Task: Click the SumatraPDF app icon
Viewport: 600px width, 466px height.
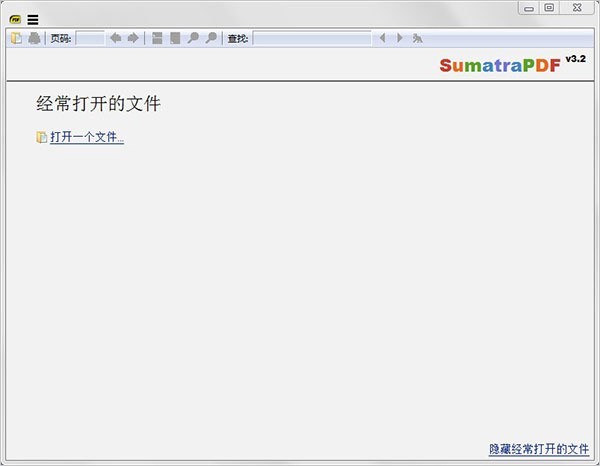Action: point(15,19)
